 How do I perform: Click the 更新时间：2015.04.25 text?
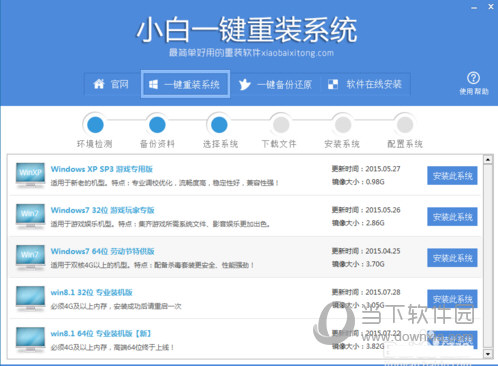(366, 251)
